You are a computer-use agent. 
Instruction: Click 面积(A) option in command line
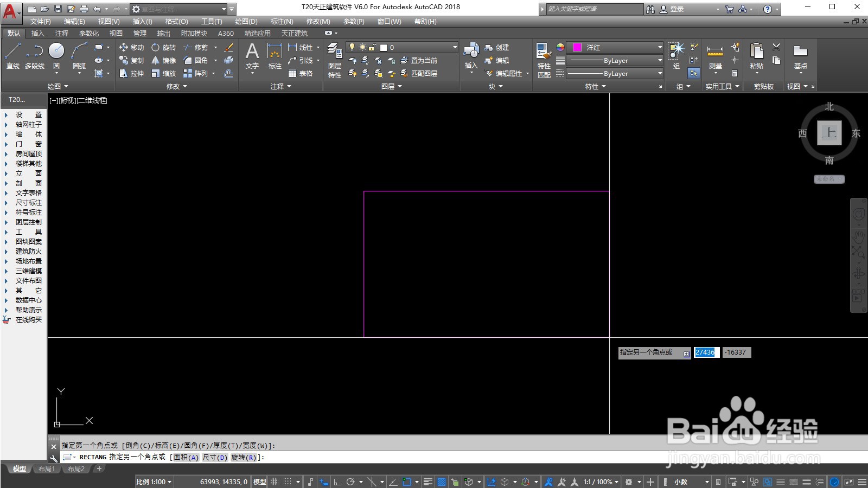[x=186, y=458]
